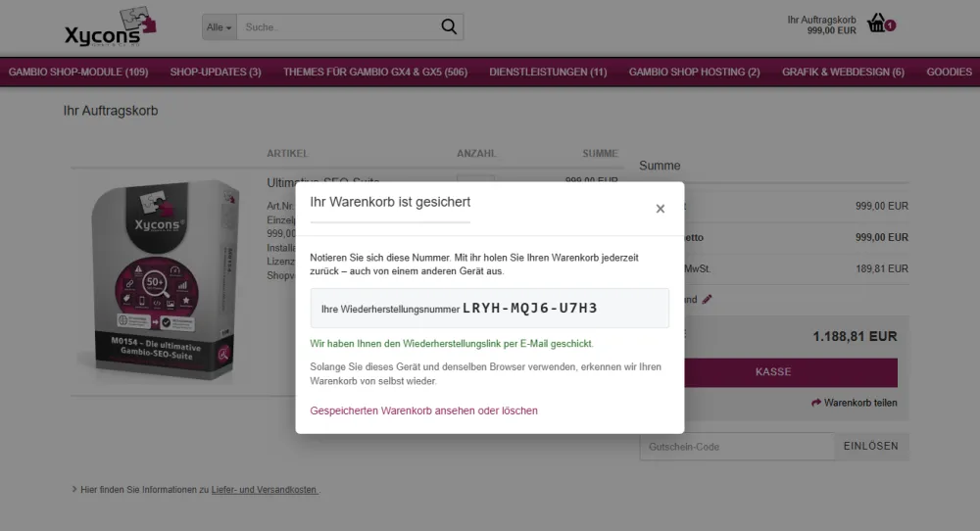The image size is (980, 531).
Task: Click the 'Ihr Auftragskorb' page heading
Action: click(111, 111)
